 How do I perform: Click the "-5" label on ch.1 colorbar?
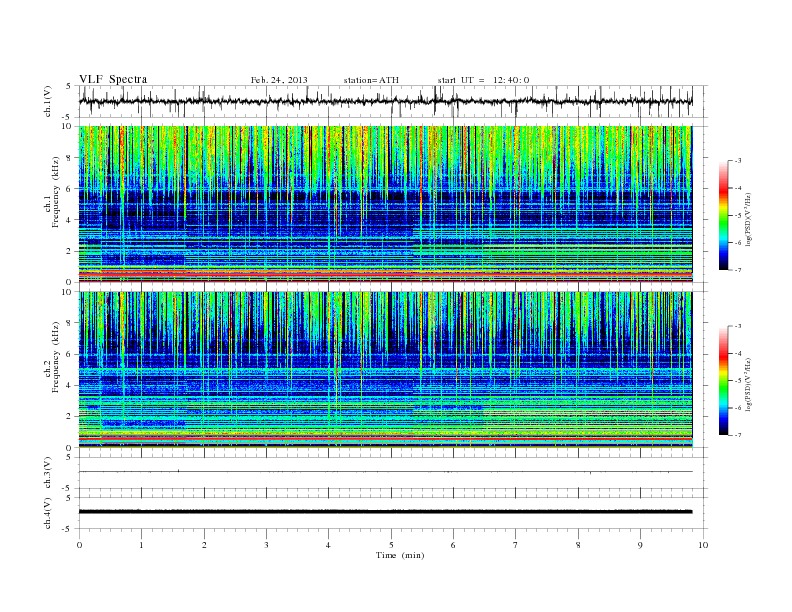click(738, 216)
